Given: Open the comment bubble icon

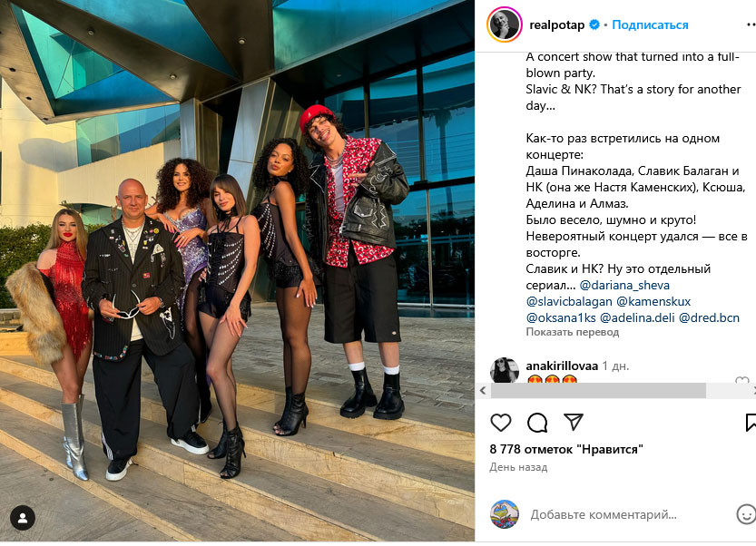Looking at the screenshot, I should pos(537,423).
